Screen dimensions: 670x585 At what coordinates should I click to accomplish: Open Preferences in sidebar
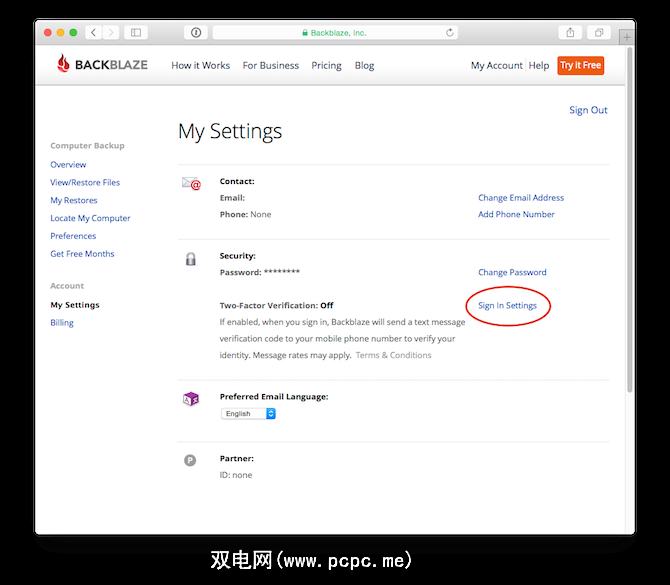pos(73,236)
